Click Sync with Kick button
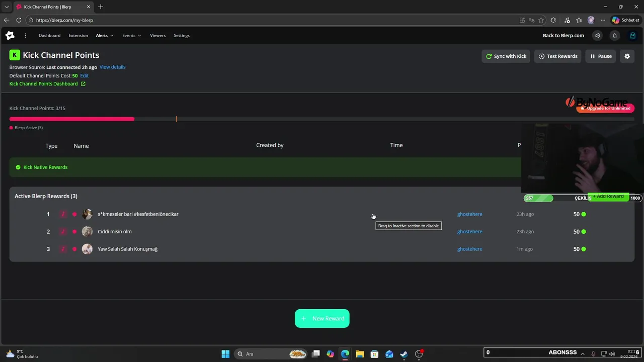The image size is (644, 362). (506, 56)
